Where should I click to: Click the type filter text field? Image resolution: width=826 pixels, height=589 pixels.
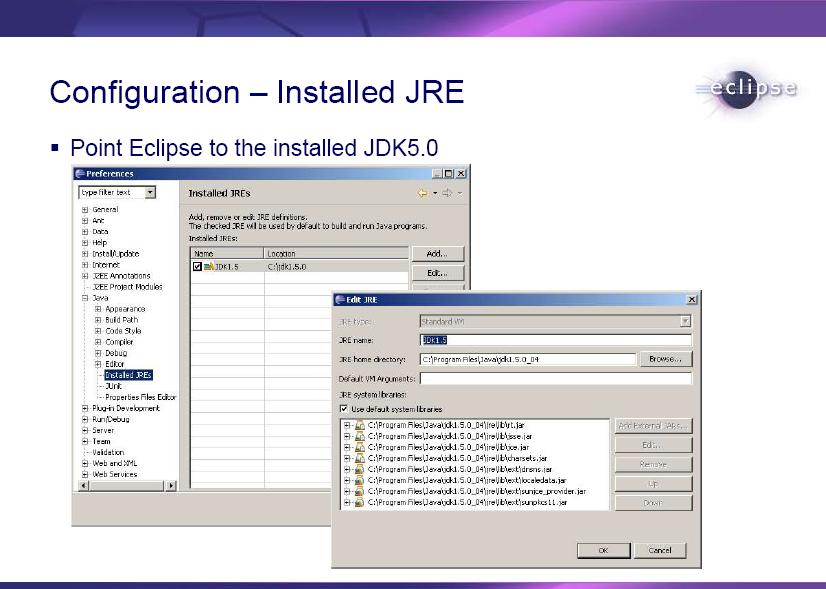click(112, 193)
